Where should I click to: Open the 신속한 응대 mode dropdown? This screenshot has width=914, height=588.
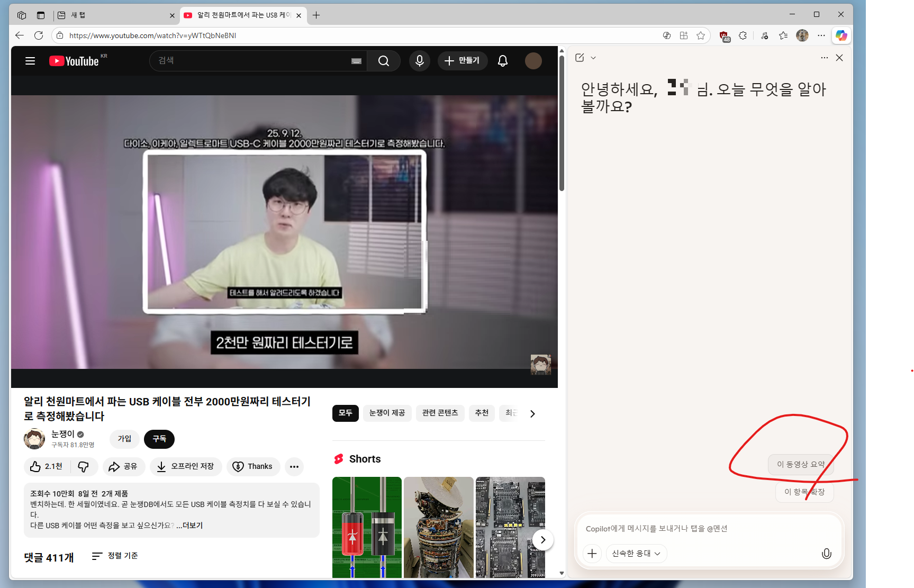click(x=636, y=554)
